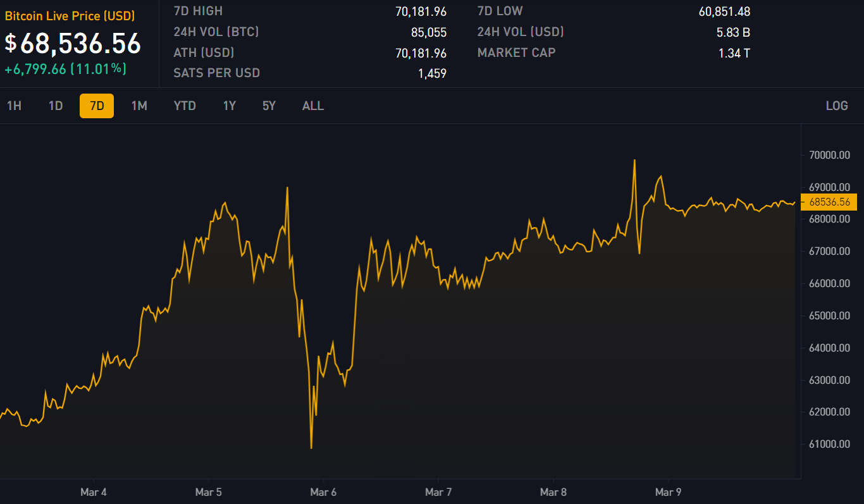Show ALL time price history
This screenshot has width=864, height=504.
[x=313, y=106]
